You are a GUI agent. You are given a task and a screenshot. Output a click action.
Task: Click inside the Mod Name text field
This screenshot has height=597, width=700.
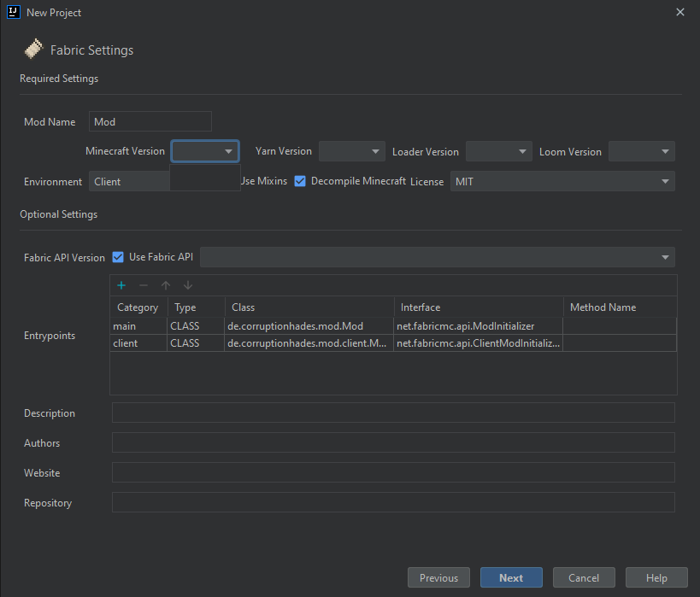coord(150,121)
